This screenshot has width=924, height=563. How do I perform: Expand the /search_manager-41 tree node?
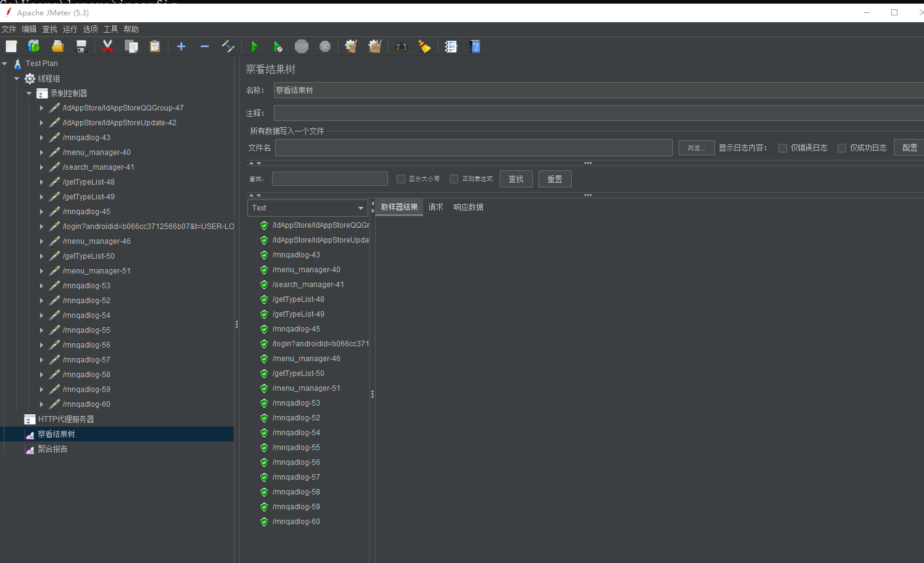pyautogui.click(x=41, y=167)
